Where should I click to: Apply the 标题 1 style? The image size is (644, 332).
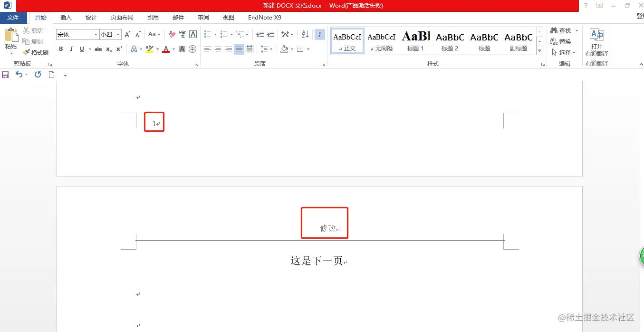coord(416,41)
